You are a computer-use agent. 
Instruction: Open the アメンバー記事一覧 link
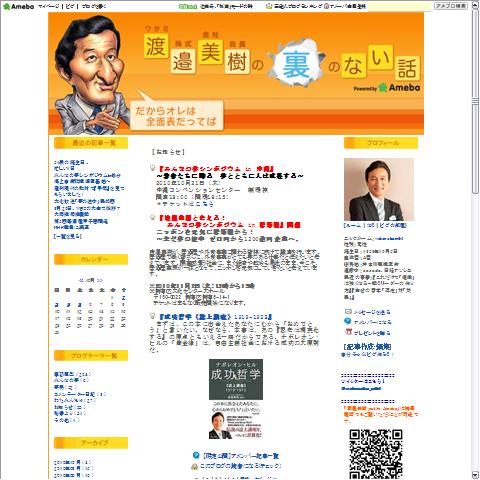click(240, 456)
